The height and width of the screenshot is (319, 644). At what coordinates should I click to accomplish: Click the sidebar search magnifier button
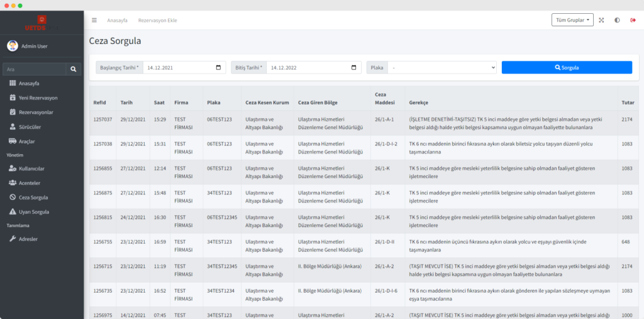74,69
